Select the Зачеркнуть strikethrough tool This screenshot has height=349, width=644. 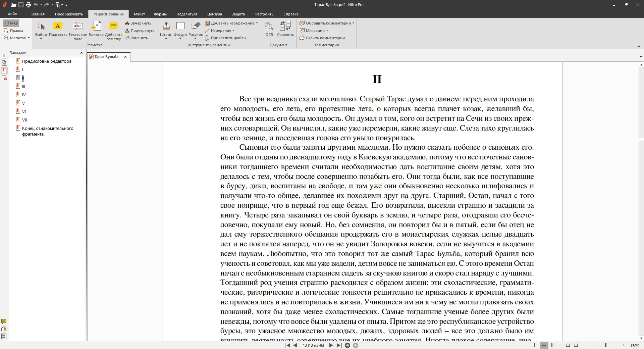click(138, 23)
